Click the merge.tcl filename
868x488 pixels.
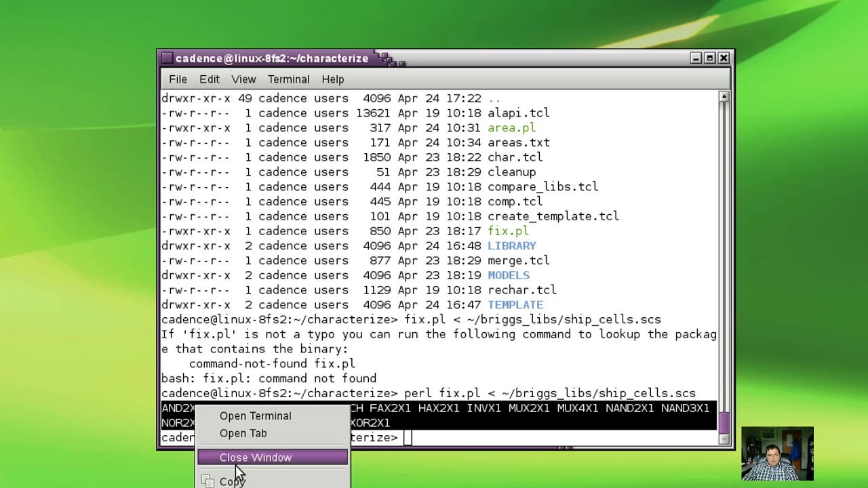(x=519, y=261)
